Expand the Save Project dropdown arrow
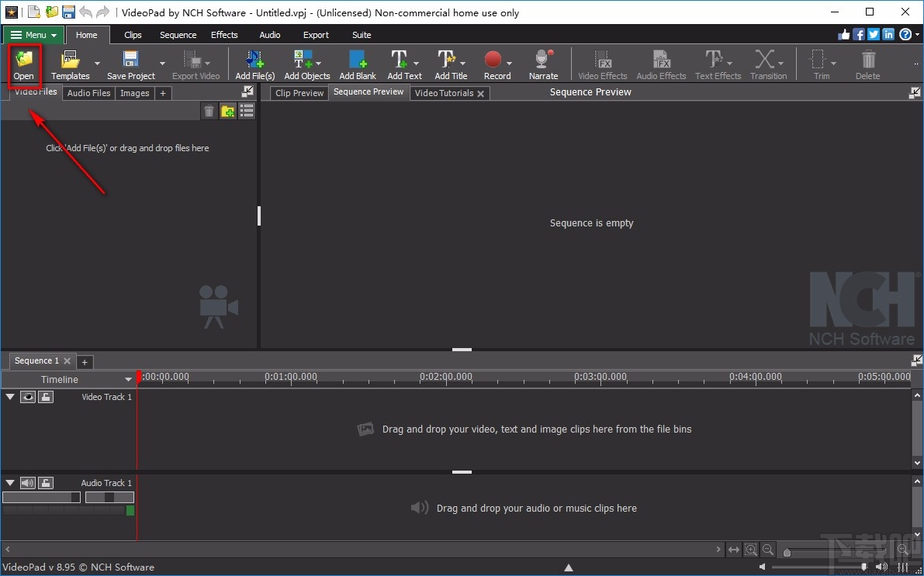This screenshot has width=924, height=576. (162, 63)
